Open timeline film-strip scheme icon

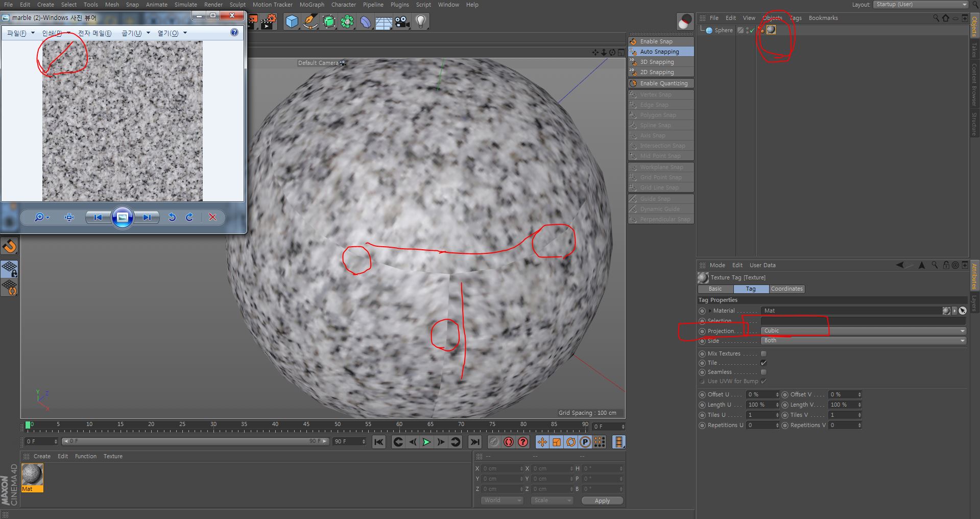coord(618,442)
